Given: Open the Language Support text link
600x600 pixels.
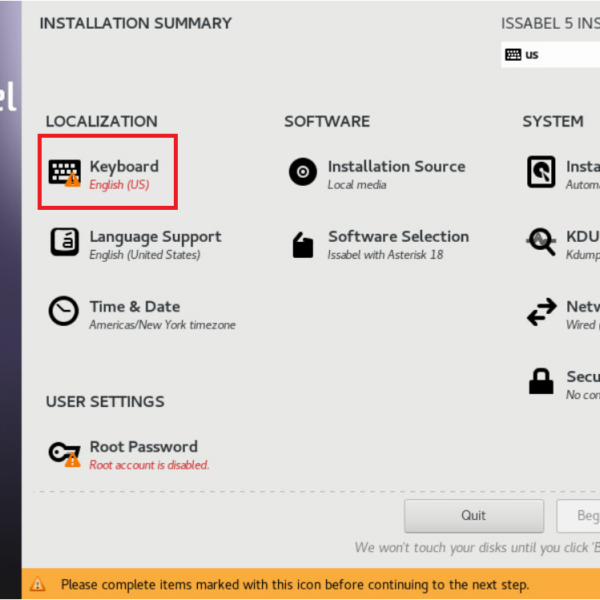Looking at the screenshot, I should tap(155, 236).
